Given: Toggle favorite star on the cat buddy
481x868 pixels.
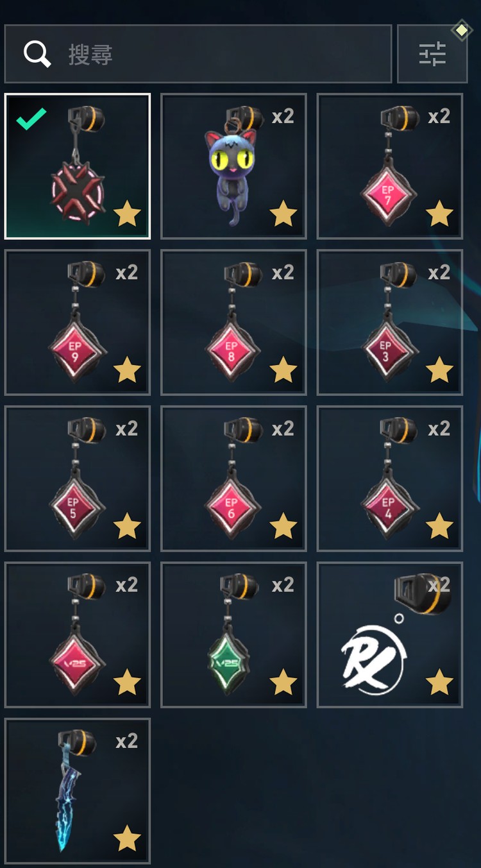Looking at the screenshot, I should (283, 214).
